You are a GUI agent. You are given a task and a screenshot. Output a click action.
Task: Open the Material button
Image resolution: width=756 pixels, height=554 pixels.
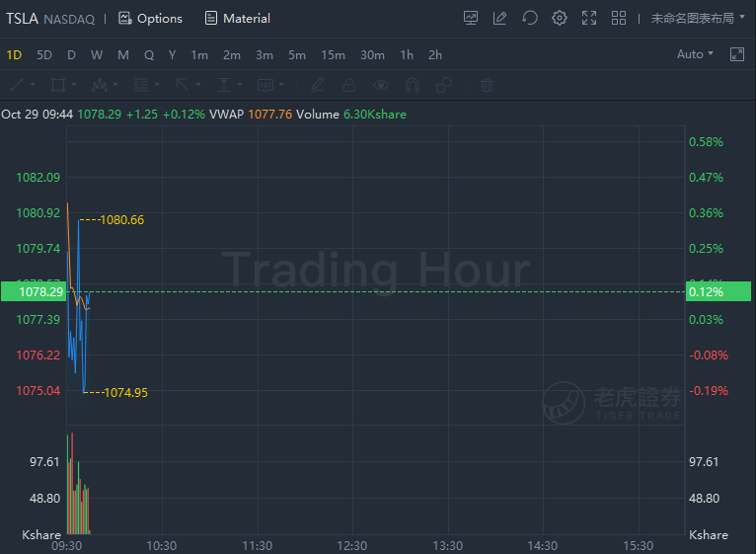click(x=237, y=19)
